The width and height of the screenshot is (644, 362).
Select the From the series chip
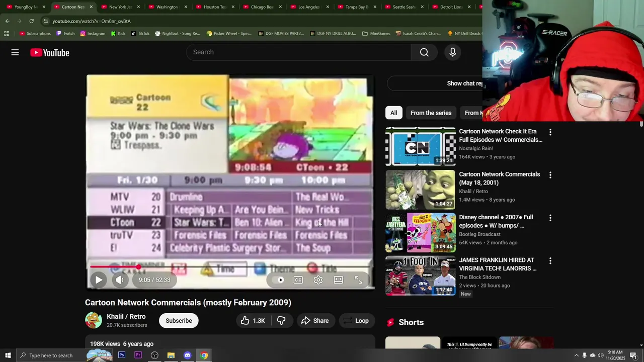(x=431, y=113)
